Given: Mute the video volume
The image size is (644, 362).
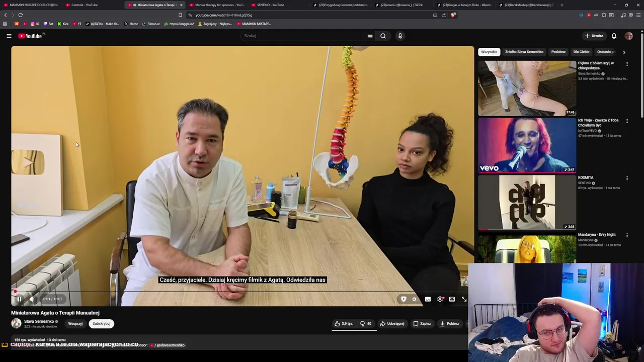Looking at the screenshot, I should [32, 299].
